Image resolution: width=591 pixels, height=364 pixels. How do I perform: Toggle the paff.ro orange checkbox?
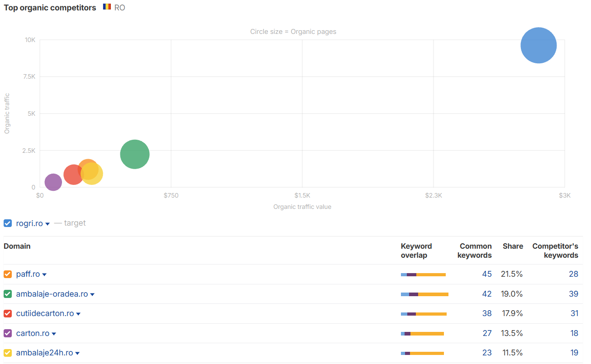coord(8,274)
